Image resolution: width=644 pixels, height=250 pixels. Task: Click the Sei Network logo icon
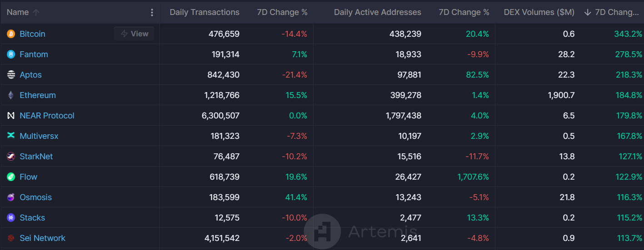pyautogui.click(x=11, y=238)
